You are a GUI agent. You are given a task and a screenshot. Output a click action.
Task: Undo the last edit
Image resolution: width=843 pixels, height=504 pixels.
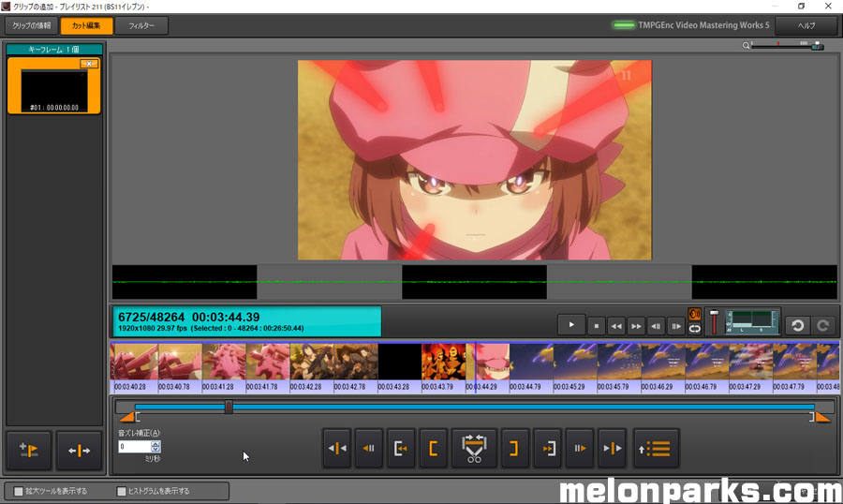797,325
